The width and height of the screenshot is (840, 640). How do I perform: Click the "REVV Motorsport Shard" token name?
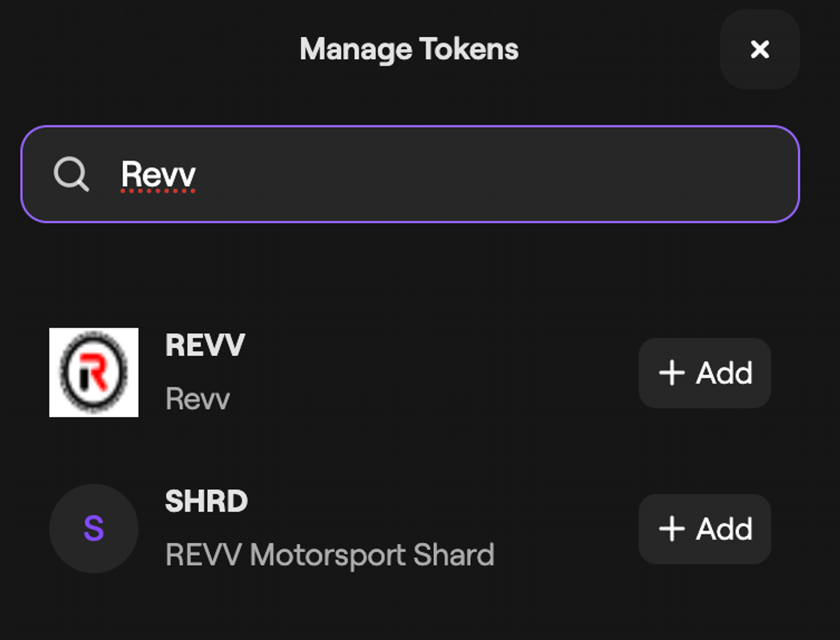(329, 555)
